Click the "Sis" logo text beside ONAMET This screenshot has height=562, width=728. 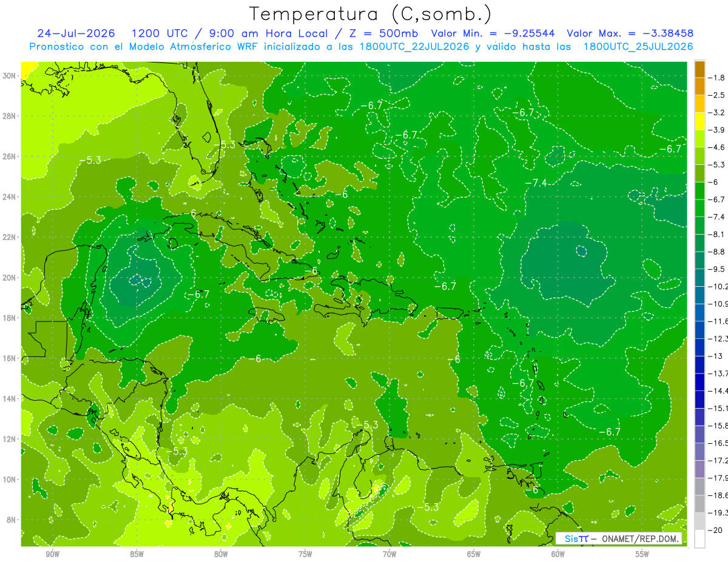(x=571, y=538)
